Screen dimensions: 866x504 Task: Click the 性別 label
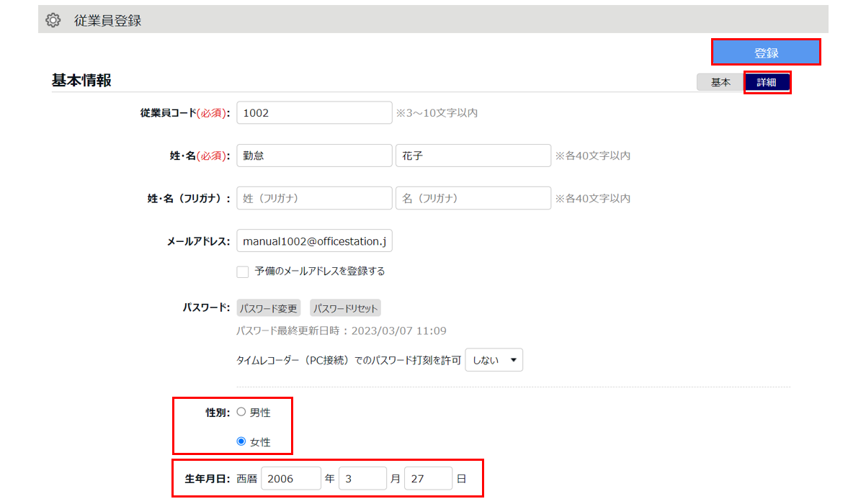(x=218, y=413)
